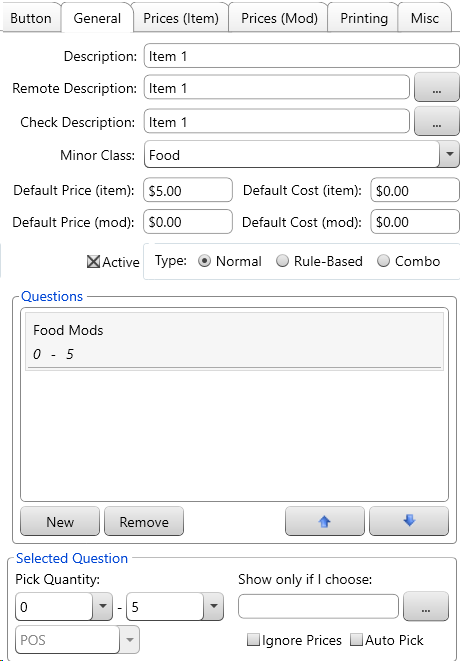Enable the Ignore Prices checkbox
This screenshot has height=664, width=472.
click(x=253, y=639)
